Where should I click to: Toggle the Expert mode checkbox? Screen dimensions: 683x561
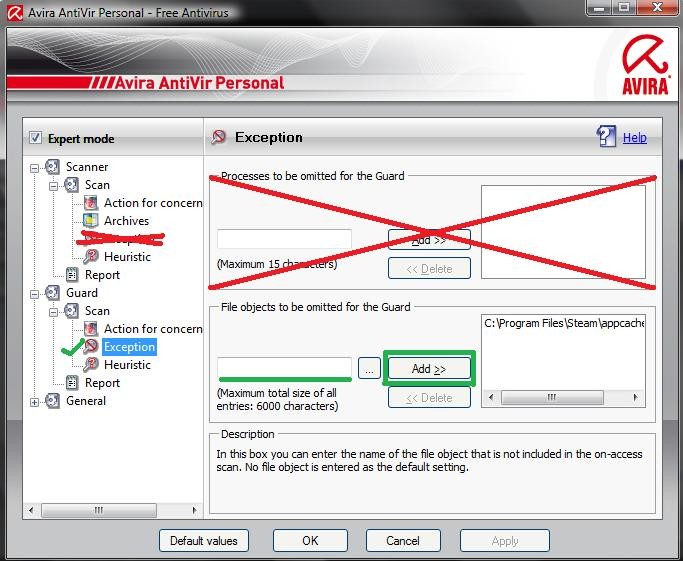pyautogui.click(x=35, y=139)
